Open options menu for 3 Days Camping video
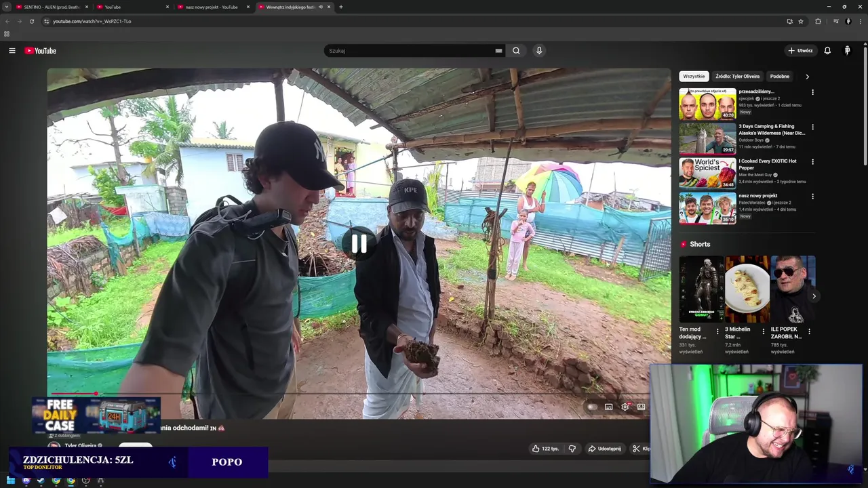The width and height of the screenshot is (868, 488). coord(812,127)
